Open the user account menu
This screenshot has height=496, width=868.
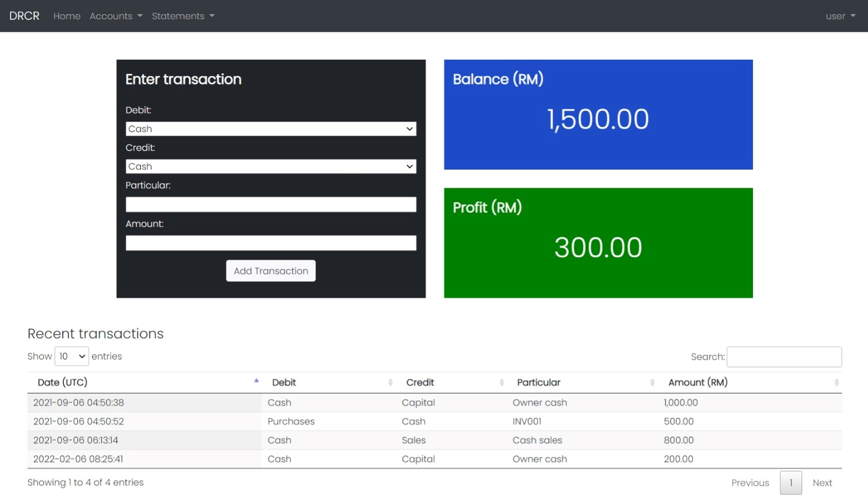pos(840,16)
